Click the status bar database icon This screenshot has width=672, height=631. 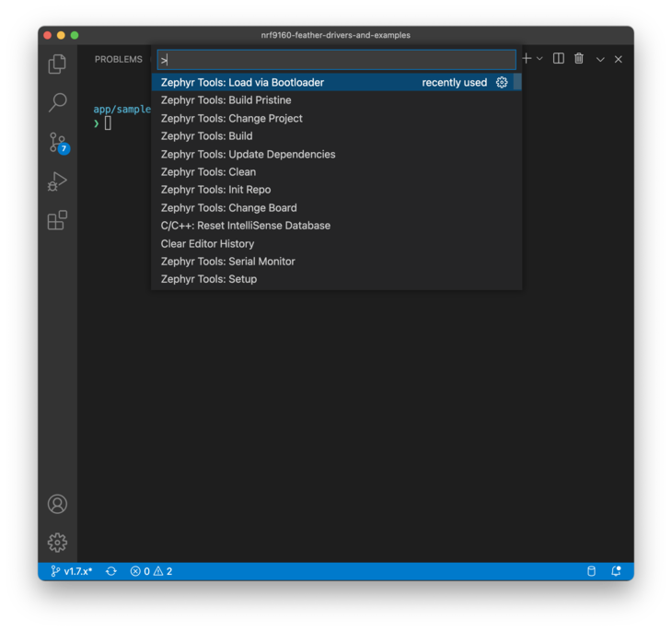(591, 571)
